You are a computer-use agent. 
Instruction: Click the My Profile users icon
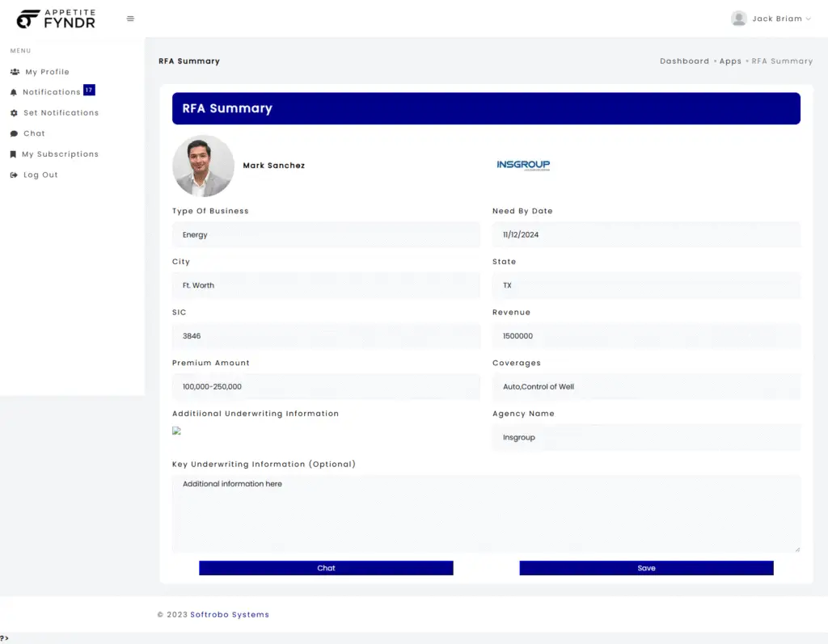[x=15, y=72]
